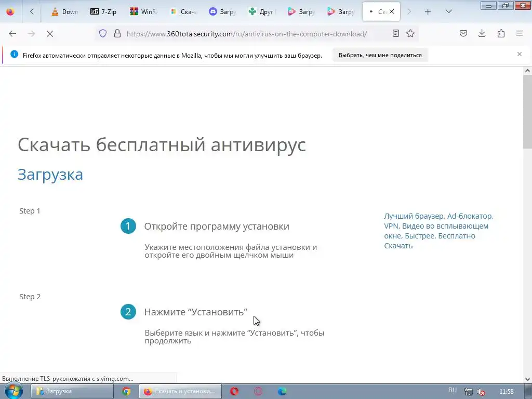Screen dimensions: 532x399
Task: Close the active Скачать tab
Action: [x=392, y=11]
